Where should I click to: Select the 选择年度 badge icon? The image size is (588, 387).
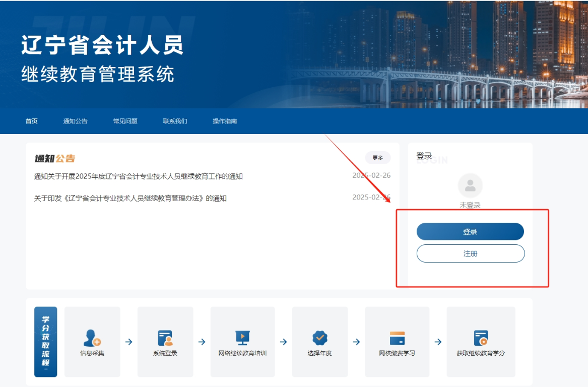(x=320, y=337)
